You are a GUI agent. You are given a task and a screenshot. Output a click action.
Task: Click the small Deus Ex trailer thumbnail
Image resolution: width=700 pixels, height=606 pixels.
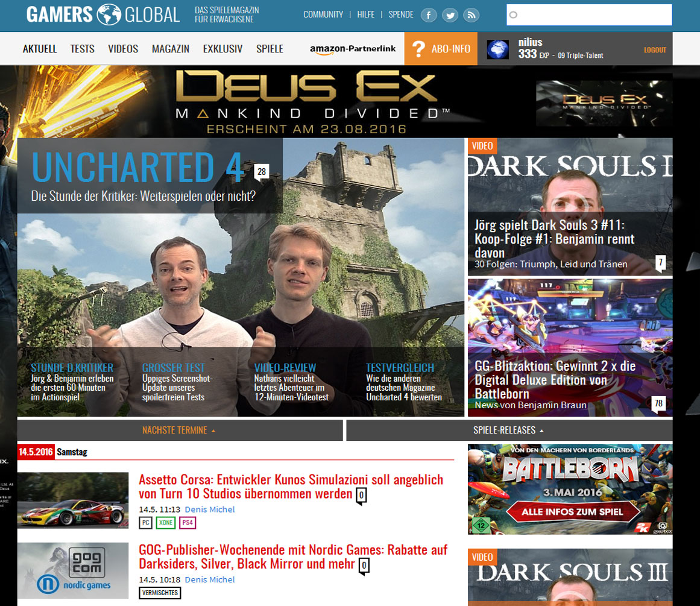point(604,104)
